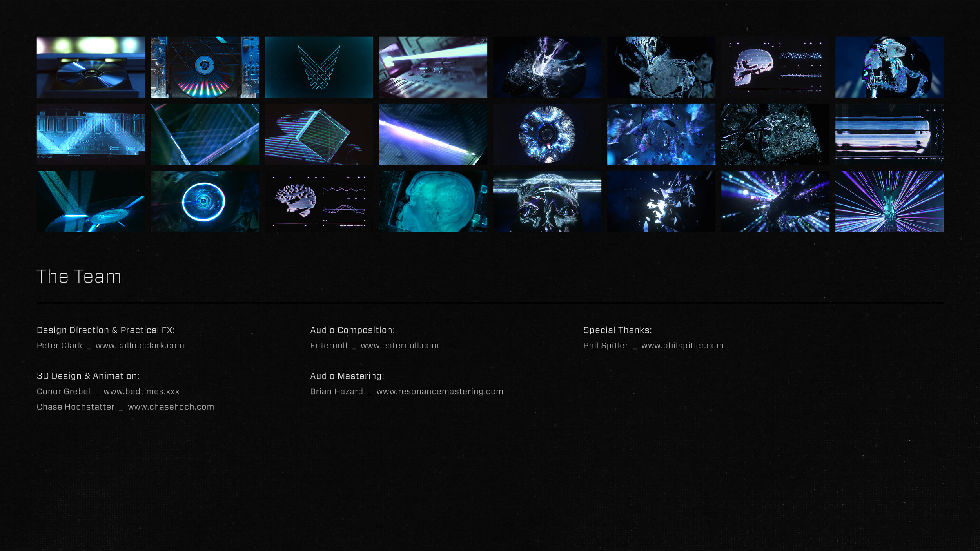Click Audio Composition label
The image size is (980, 551).
point(352,330)
